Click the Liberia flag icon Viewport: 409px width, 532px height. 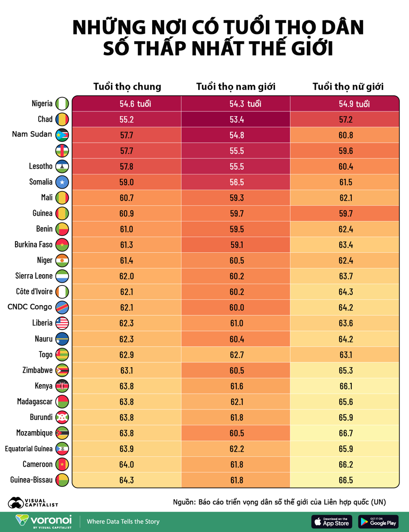click(62, 323)
